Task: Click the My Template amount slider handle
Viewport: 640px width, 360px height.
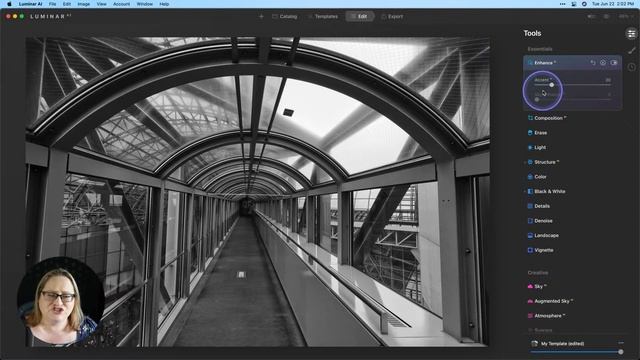Action: click(620, 352)
